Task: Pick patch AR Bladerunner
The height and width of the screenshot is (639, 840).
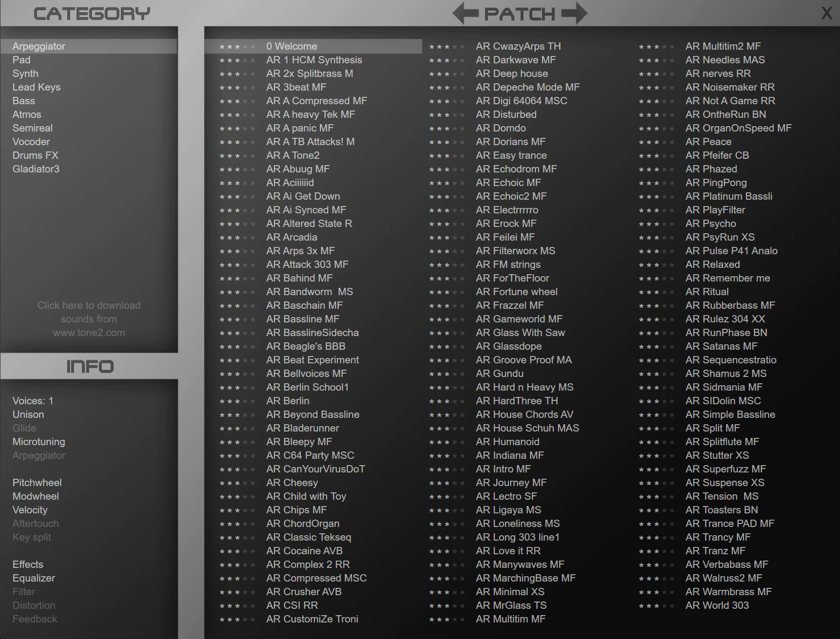Action: 302,428
